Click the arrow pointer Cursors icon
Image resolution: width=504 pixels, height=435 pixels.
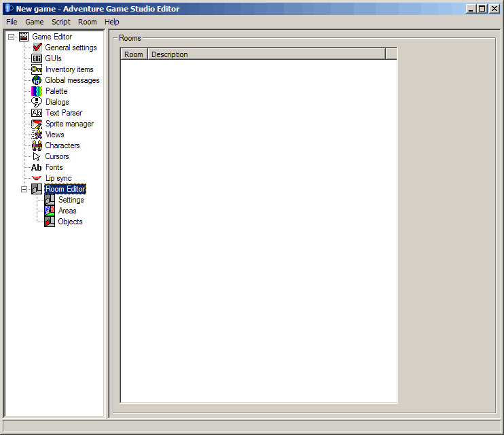click(37, 157)
